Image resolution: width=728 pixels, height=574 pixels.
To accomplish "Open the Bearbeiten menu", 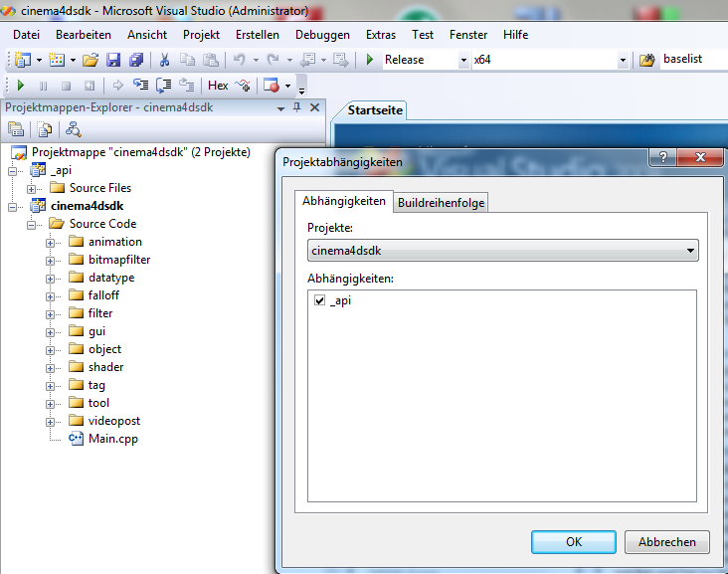I will 84,35.
